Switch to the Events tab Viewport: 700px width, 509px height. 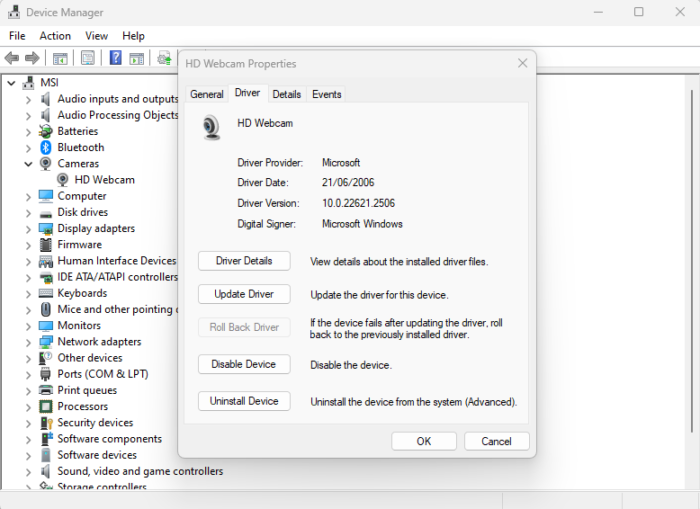coord(327,94)
